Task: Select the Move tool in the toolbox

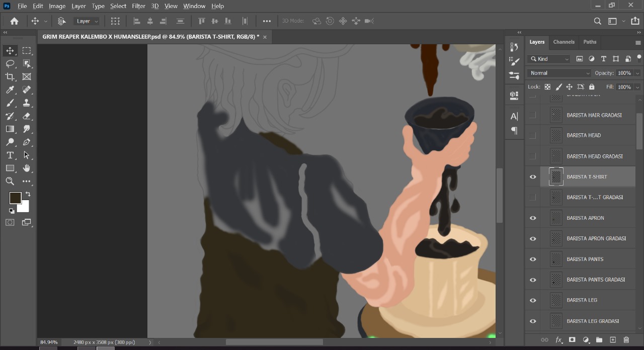Action: coord(10,51)
